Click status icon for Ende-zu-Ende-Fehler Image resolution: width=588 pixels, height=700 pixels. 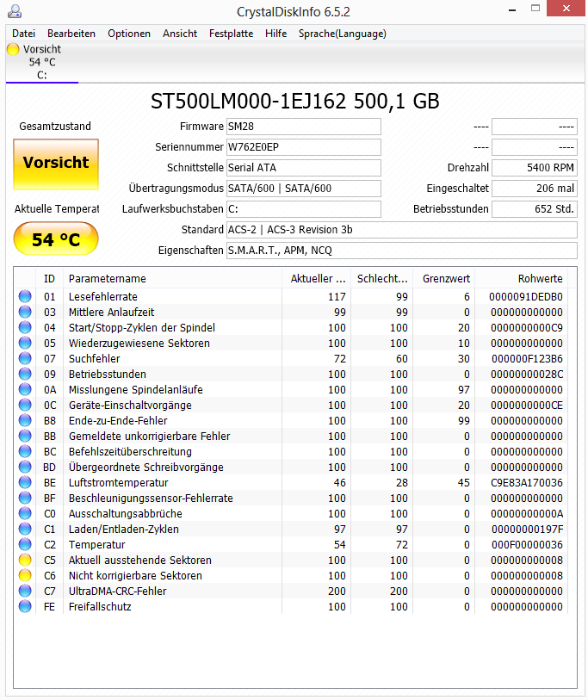pyautogui.click(x=25, y=420)
